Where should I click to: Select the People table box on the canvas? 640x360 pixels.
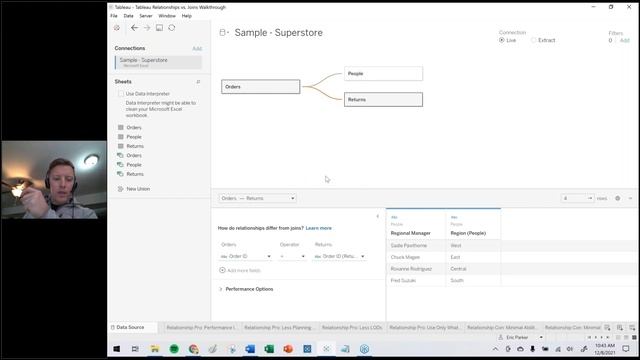(x=383, y=73)
